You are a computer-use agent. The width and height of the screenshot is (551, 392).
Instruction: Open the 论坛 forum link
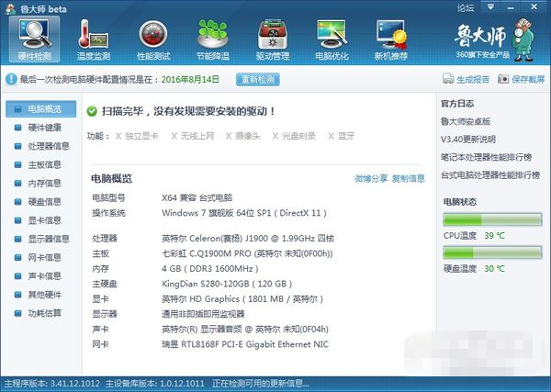click(x=466, y=7)
